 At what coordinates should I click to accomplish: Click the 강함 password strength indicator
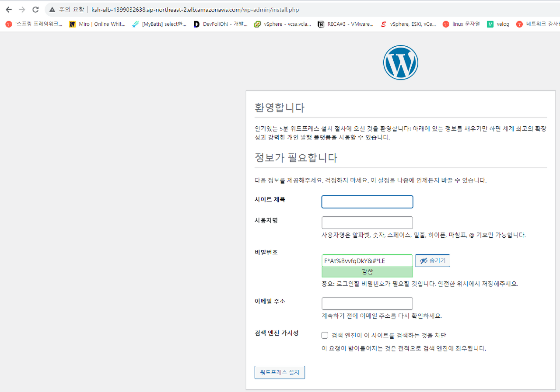coord(367,272)
